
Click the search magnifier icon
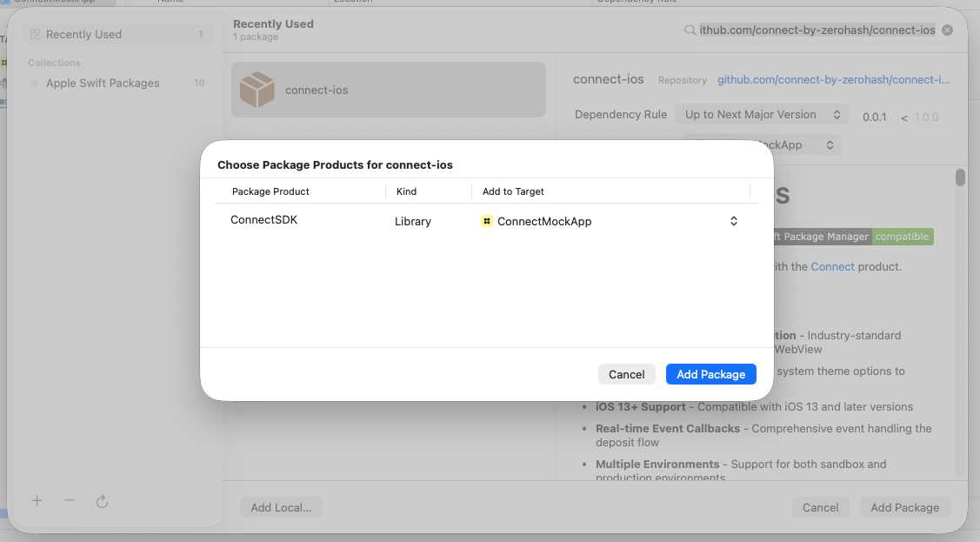coord(690,30)
